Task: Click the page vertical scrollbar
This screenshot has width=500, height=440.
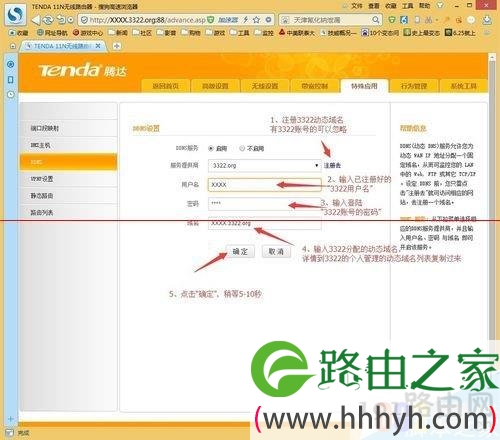Action: click(492, 200)
